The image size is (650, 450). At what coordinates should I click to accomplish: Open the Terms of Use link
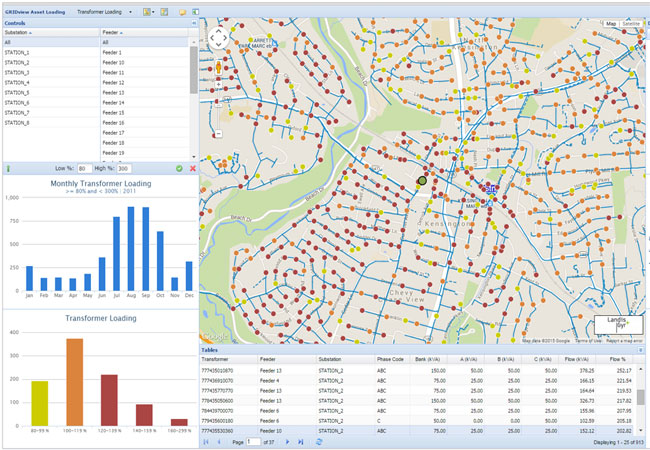[588, 341]
